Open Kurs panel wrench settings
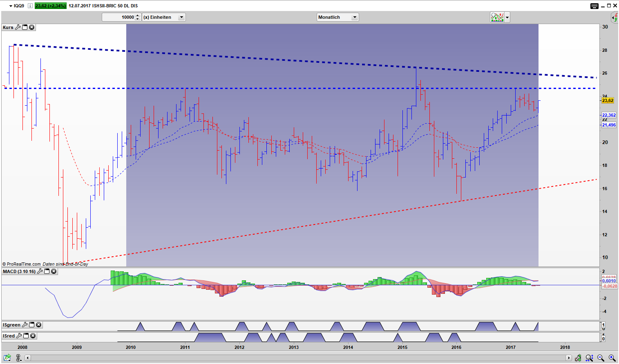Viewport: 619px width, 364px height. pyautogui.click(x=18, y=27)
